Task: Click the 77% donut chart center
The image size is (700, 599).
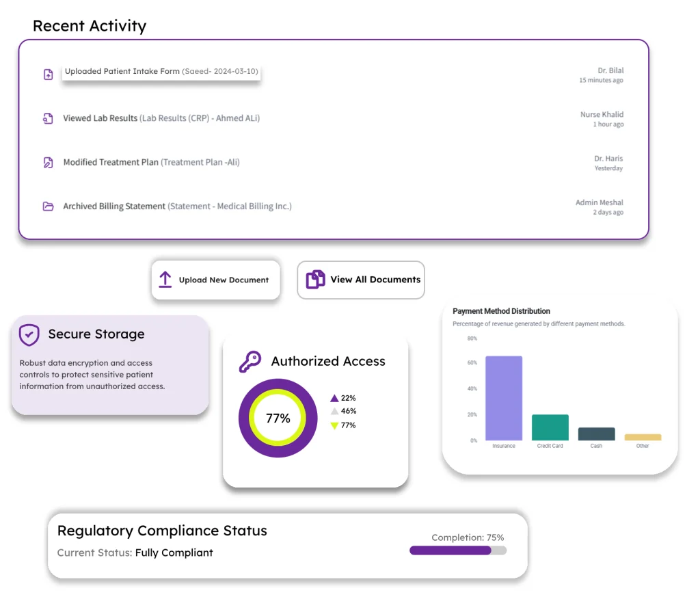Action: 277,418
